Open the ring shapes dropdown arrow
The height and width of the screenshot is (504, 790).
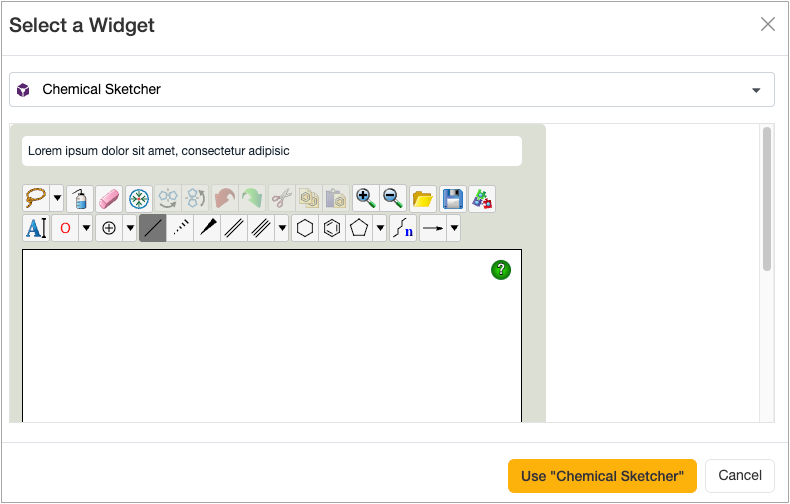(x=380, y=228)
